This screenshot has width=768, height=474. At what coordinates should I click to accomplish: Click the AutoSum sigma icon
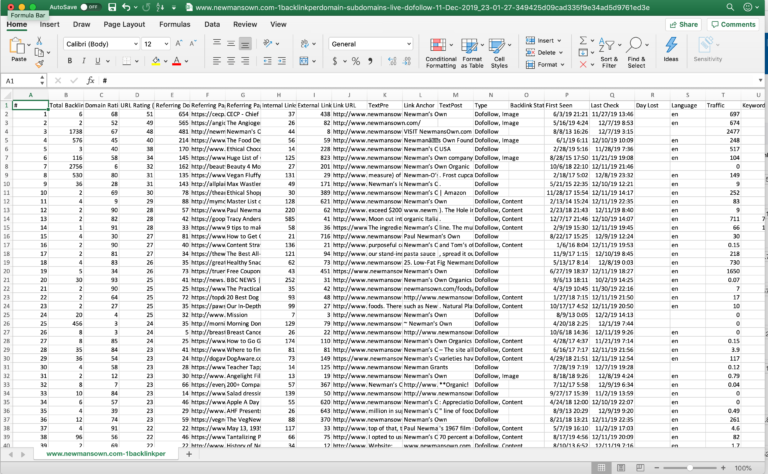pyautogui.click(x=583, y=41)
